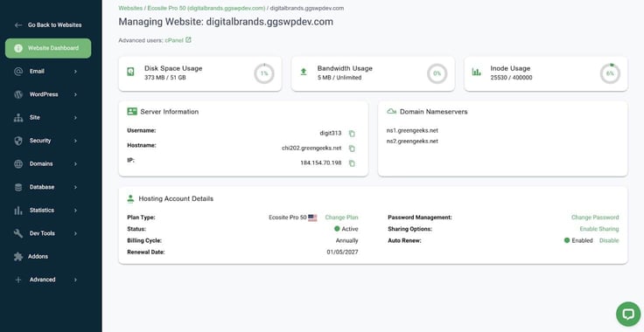This screenshot has height=332, width=644.
Task: Click the Statistics bar chart icon in sidebar
Action: [18, 211]
